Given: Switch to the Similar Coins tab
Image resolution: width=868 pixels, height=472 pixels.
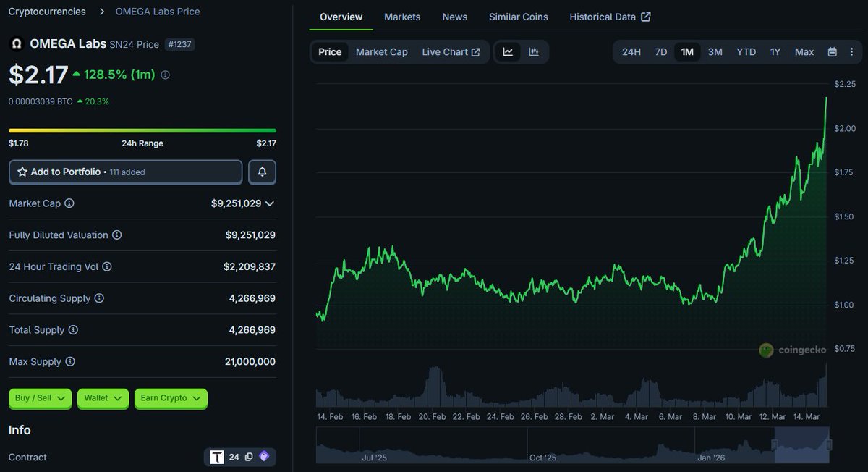Looking at the screenshot, I should (x=519, y=17).
